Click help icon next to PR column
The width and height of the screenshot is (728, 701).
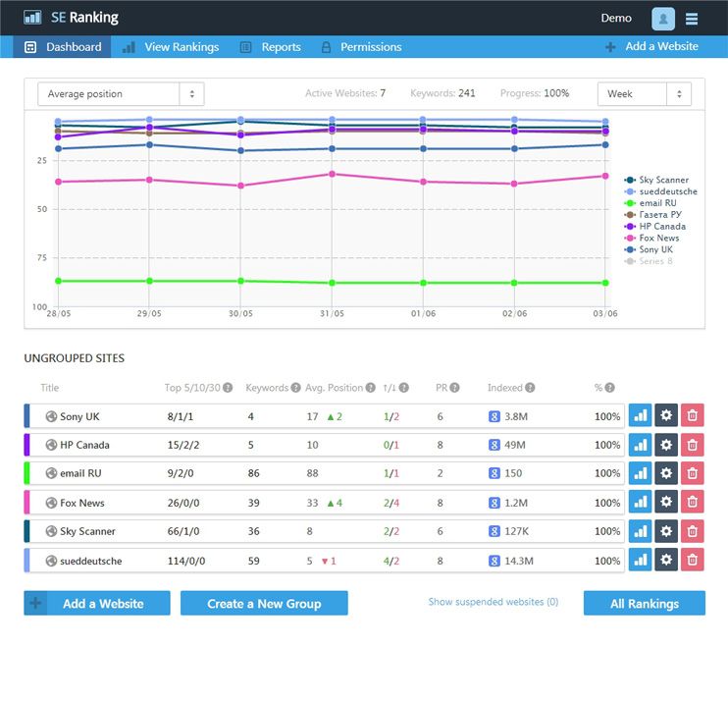pos(454,388)
